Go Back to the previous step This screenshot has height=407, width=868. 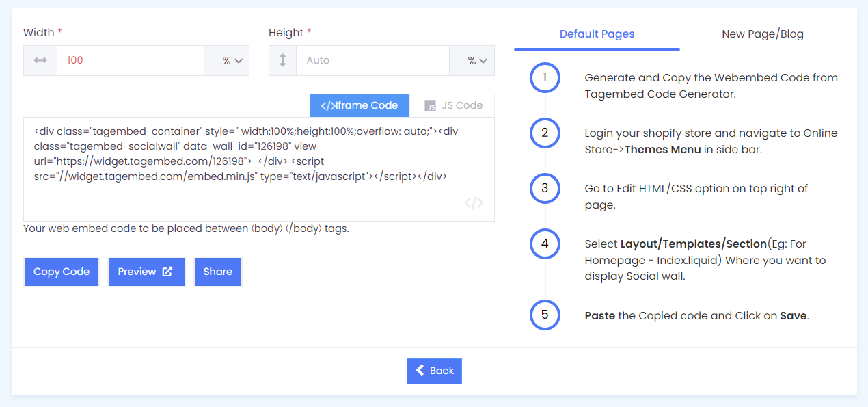point(434,371)
